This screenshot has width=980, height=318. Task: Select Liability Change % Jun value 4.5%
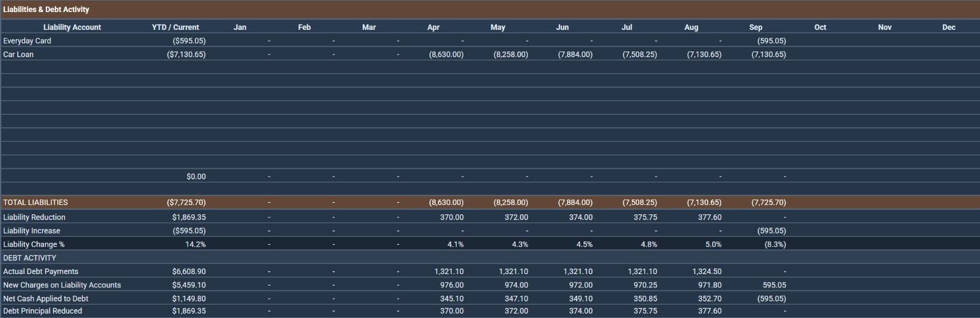click(x=584, y=244)
